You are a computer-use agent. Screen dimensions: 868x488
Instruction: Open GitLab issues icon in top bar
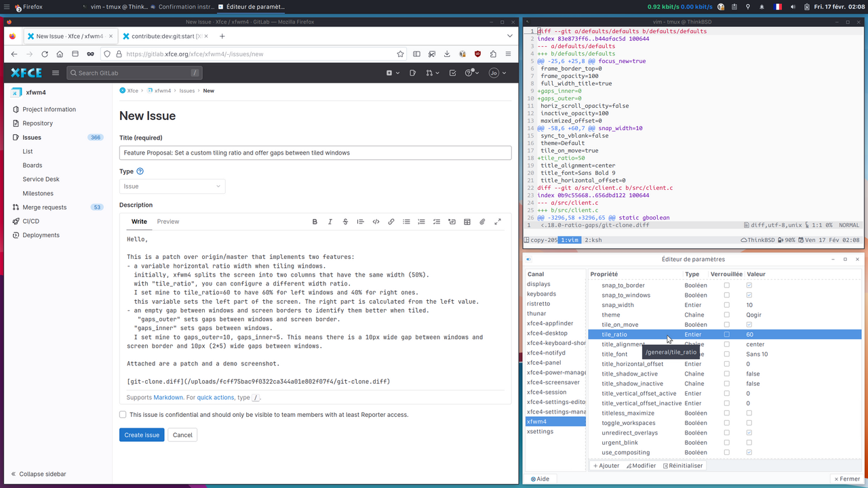point(413,73)
